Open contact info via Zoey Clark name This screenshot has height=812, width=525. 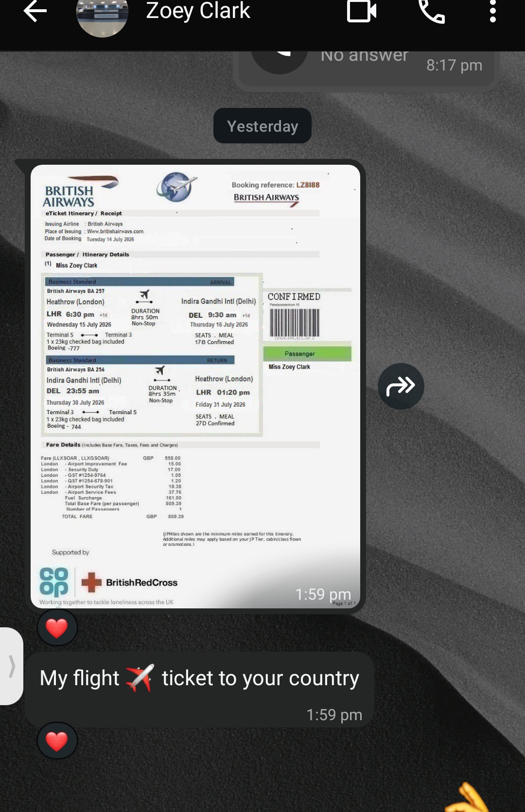pos(198,11)
